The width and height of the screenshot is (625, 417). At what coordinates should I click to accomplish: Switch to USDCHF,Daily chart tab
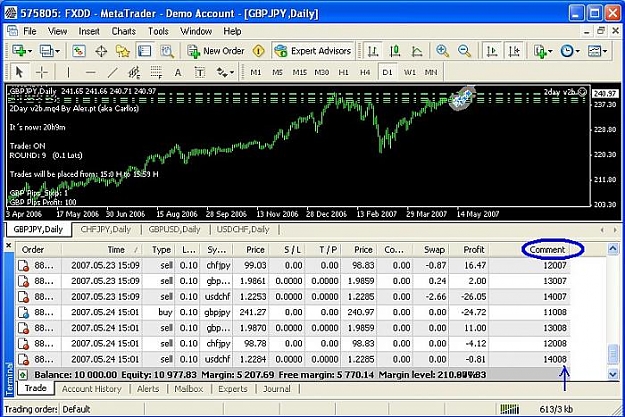point(243,230)
